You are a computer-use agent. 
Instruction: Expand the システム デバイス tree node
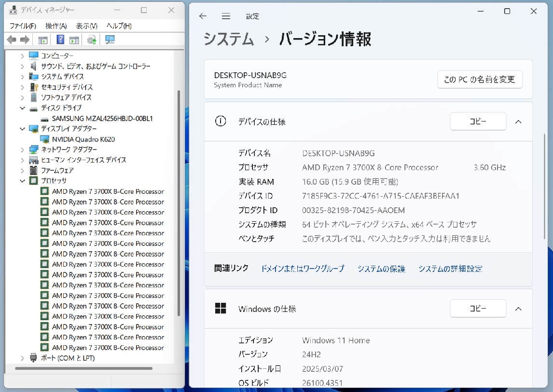[23, 77]
